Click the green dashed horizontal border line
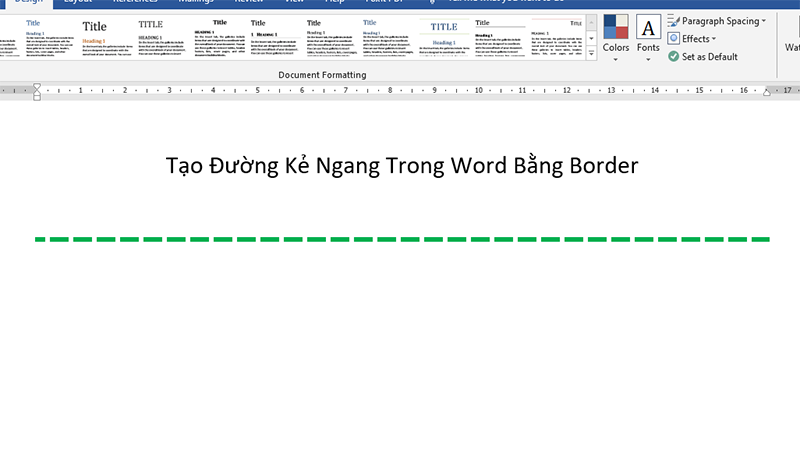Image resolution: width=800 pixels, height=450 pixels. coord(400,240)
